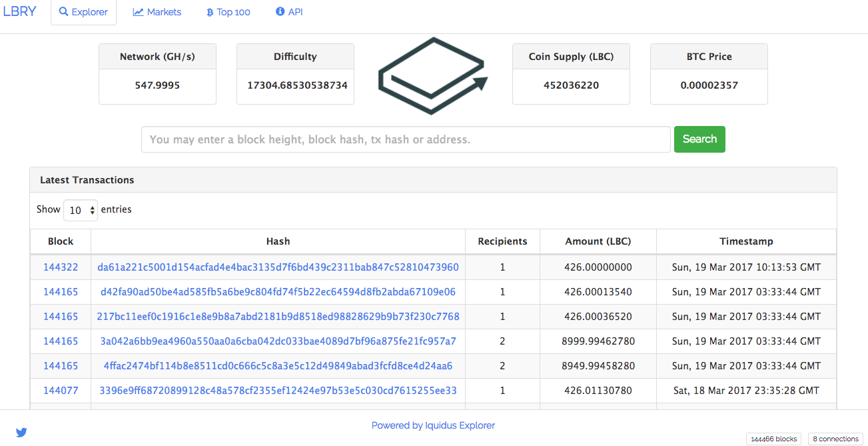This screenshot has width=868, height=446.
Task: Click the Coin Supply (LBC) card title
Action: click(571, 57)
